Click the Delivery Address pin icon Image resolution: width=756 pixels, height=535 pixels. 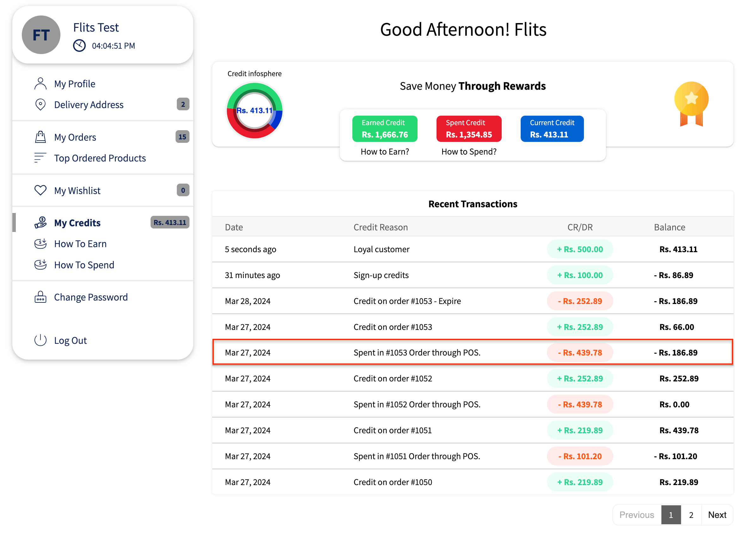[40, 104]
